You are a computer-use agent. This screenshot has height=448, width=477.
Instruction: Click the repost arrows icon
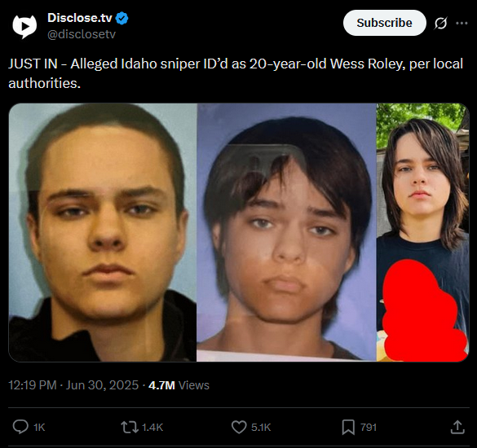[130, 427]
